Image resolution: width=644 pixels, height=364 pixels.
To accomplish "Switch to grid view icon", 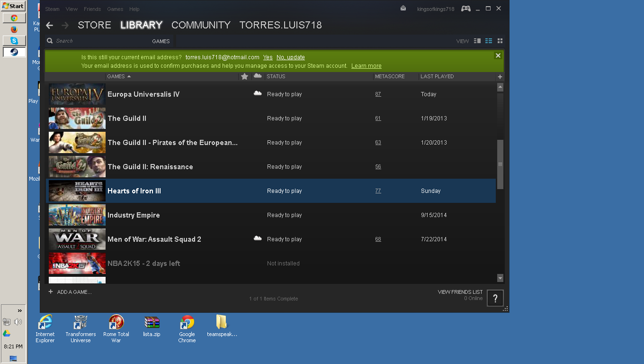I will (500, 41).
